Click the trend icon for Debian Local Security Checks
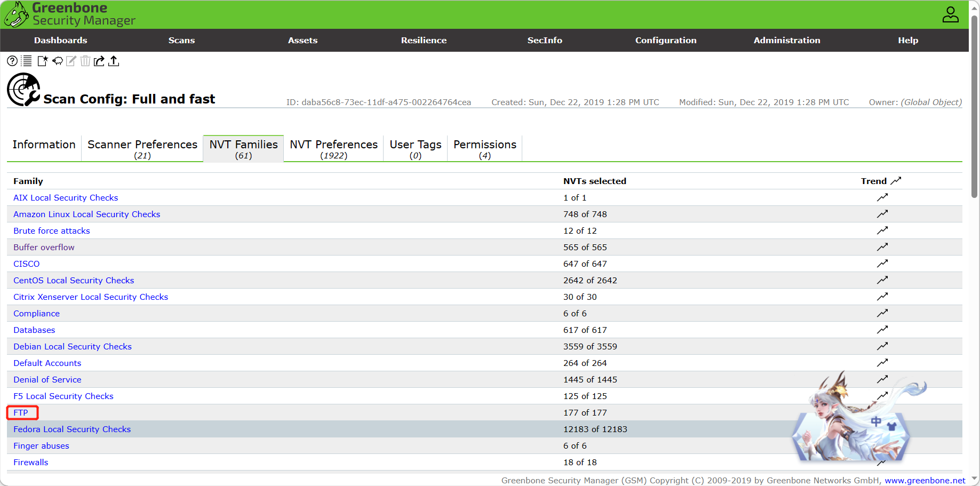 click(x=882, y=346)
